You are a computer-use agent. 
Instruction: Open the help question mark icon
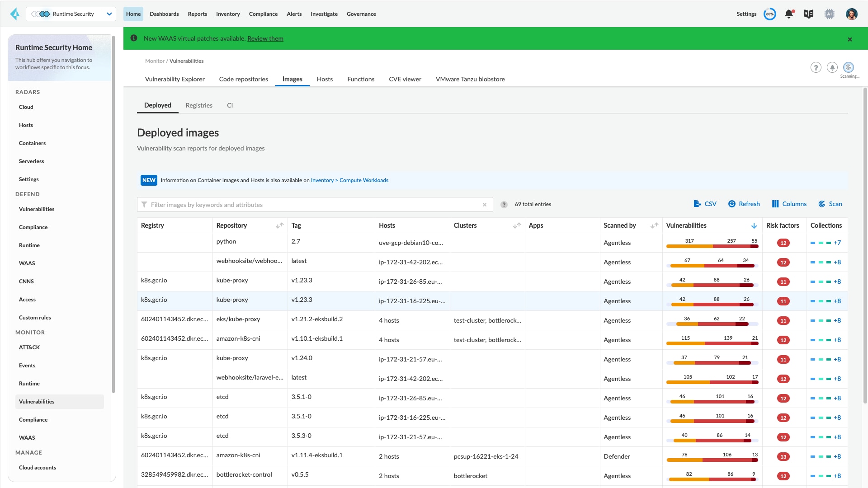(816, 67)
